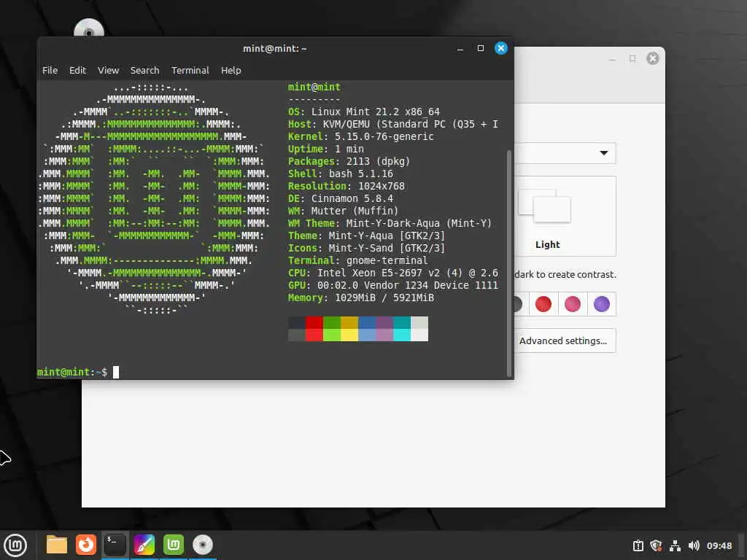Open the View menu in Terminal
Image resolution: width=747 pixels, height=560 pixels.
(108, 71)
